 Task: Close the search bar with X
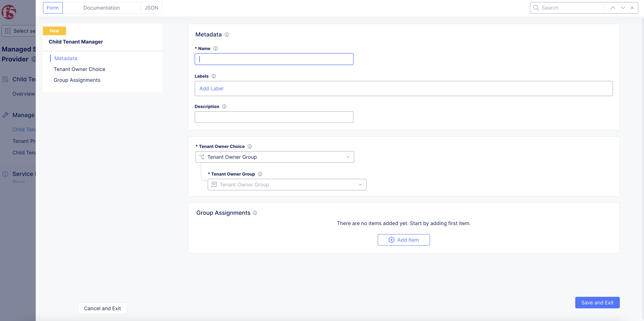pyautogui.click(x=632, y=8)
